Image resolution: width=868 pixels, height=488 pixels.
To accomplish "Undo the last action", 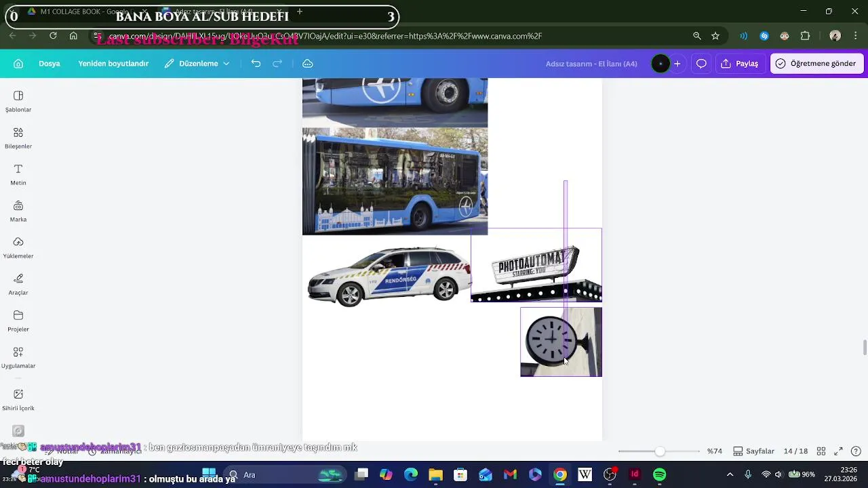I will tap(256, 64).
